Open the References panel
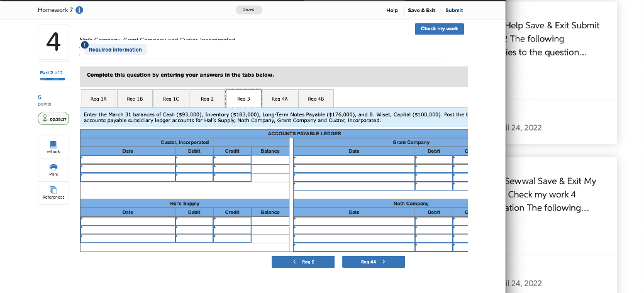 [53, 192]
